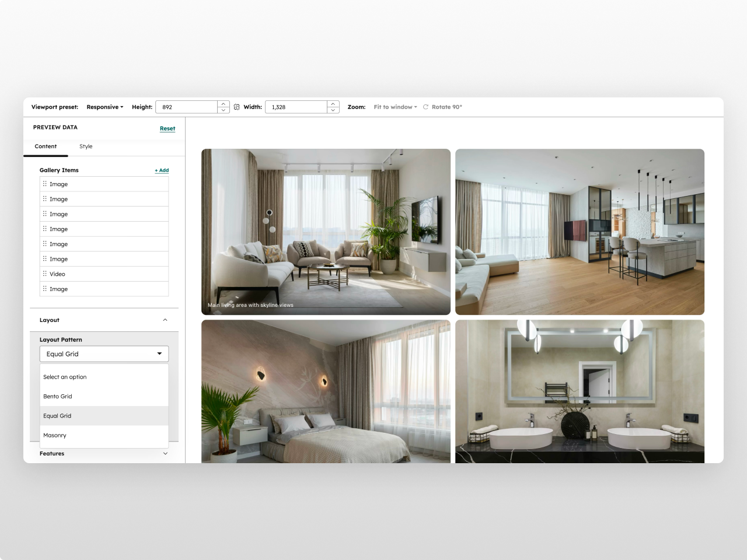Click the drag handle on the last Image item
The height and width of the screenshot is (560, 747).
click(46, 289)
